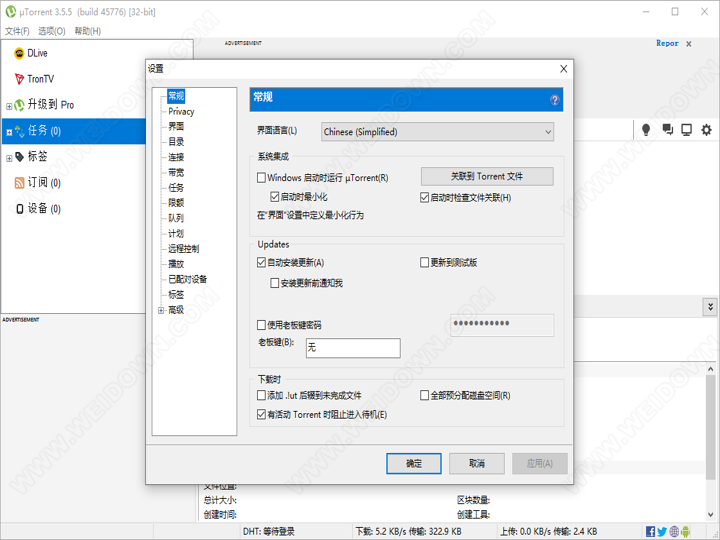The height and width of the screenshot is (540, 720).
Task: Expand the 高级 tree node
Action: [x=161, y=311]
